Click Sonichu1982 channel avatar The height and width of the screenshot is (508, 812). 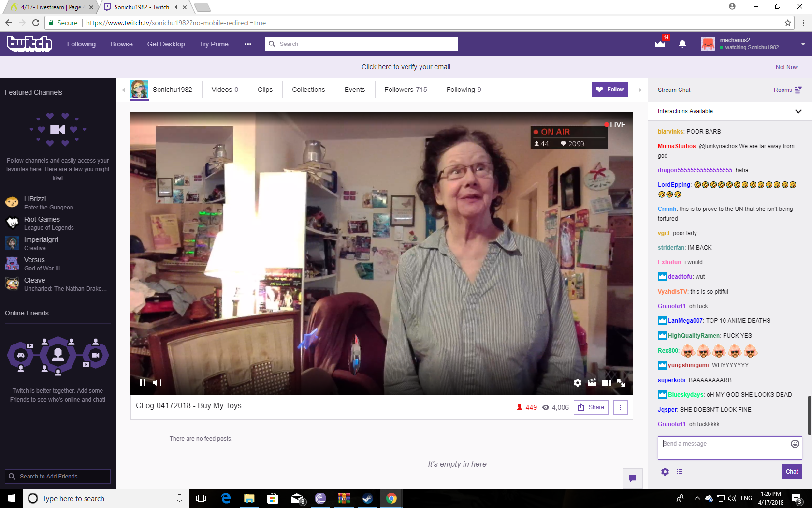[x=139, y=90]
